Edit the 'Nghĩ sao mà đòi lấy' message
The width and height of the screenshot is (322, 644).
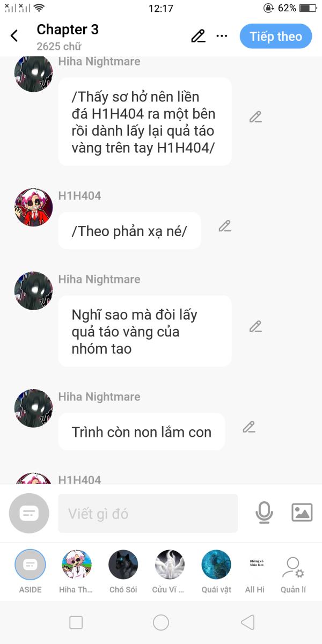(255, 326)
